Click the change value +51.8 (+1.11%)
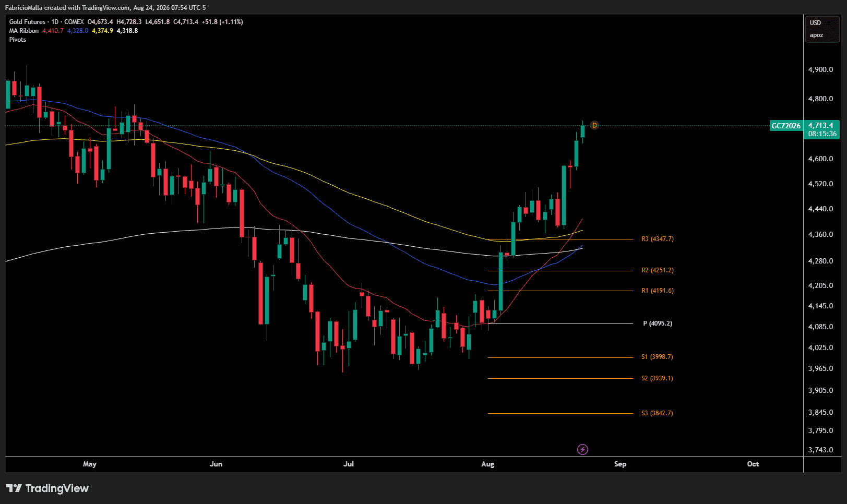 point(223,22)
